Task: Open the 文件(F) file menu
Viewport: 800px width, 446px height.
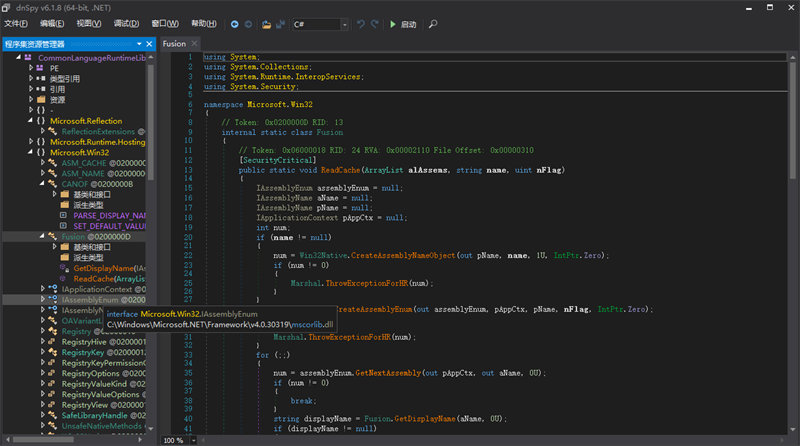Action: 17,23
